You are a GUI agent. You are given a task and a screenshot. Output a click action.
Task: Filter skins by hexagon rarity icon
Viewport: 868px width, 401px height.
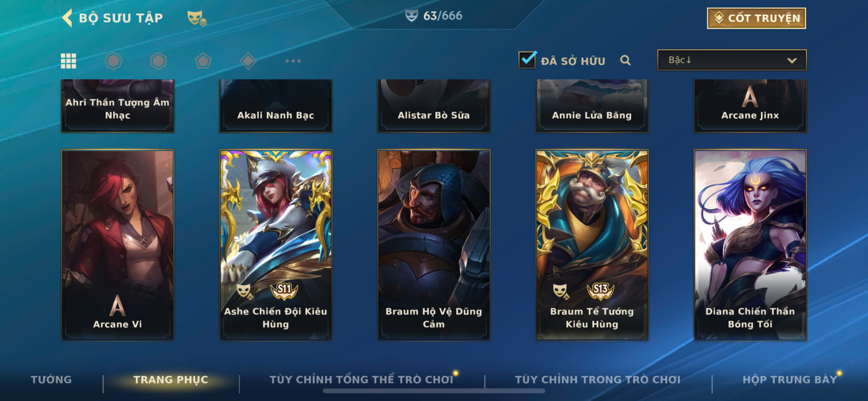[x=158, y=61]
